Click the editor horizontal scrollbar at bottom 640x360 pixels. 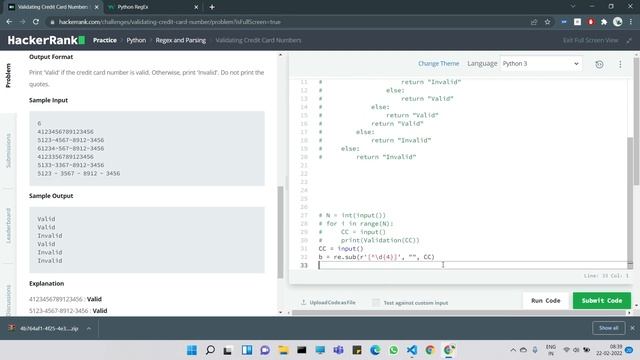[x=459, y=313]
